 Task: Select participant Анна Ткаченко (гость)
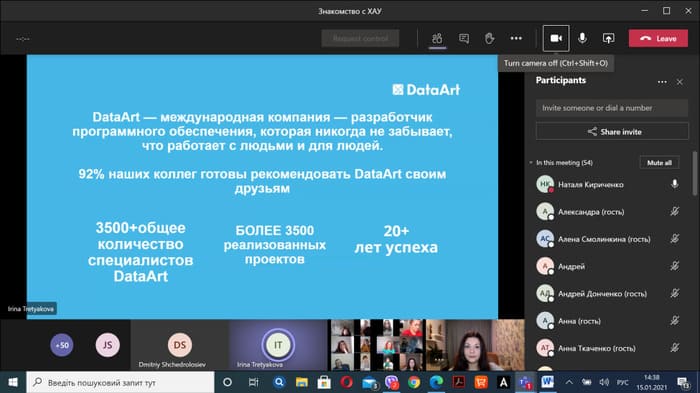(609, 348)
